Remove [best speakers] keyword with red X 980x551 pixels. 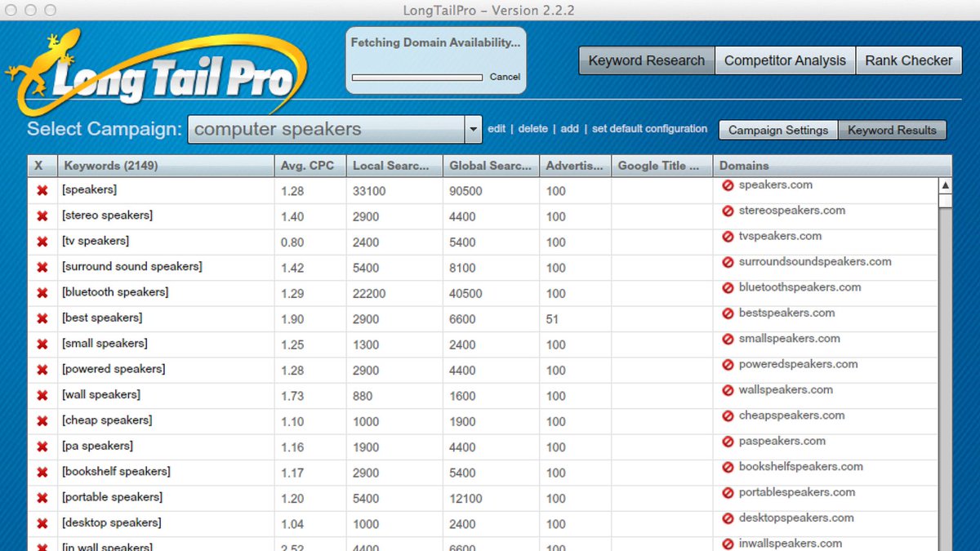pyautogui.click(x=42, y=318)
